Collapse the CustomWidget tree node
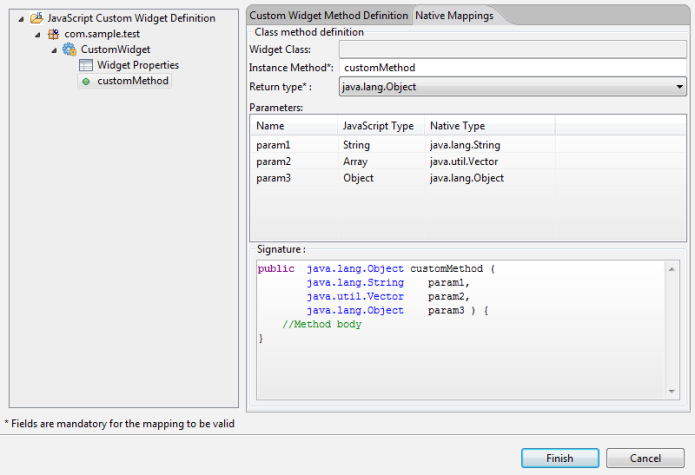The width and height of the screenshot is (695, 475). (x=54, y=50)
